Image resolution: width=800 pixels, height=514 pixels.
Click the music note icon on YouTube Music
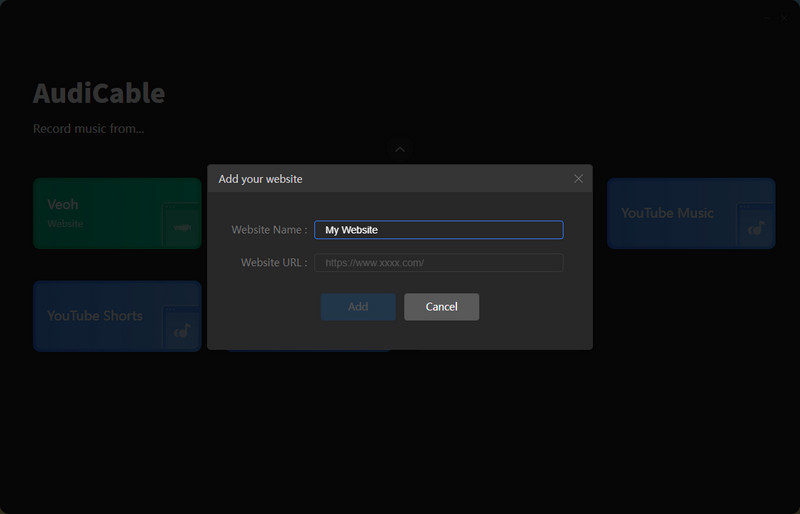756,228
